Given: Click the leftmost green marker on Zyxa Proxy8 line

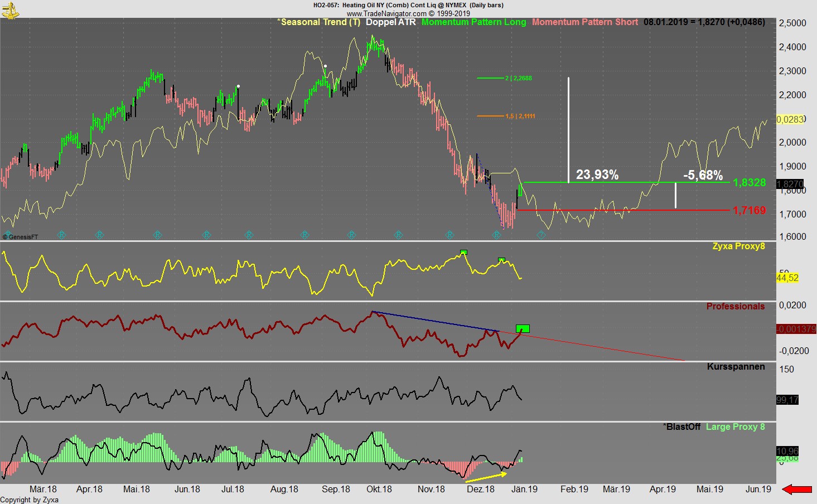Looking at the screenshot, I should (x=463, y=253).
